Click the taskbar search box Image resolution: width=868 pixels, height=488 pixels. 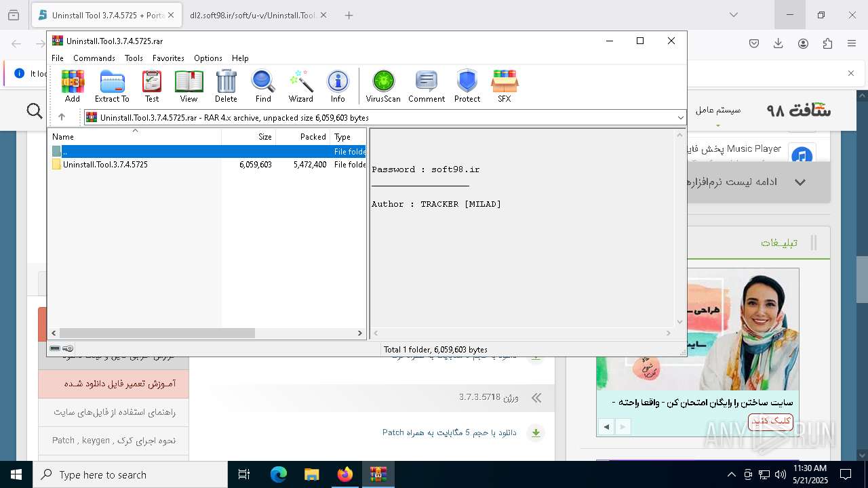pyautogui.click(x=130, y=474)
